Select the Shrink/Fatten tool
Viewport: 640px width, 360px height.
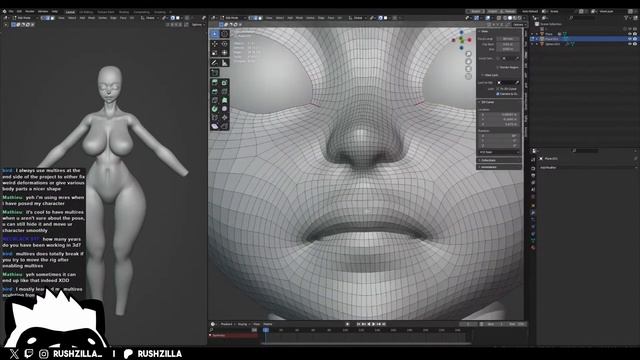coord(224,118)
